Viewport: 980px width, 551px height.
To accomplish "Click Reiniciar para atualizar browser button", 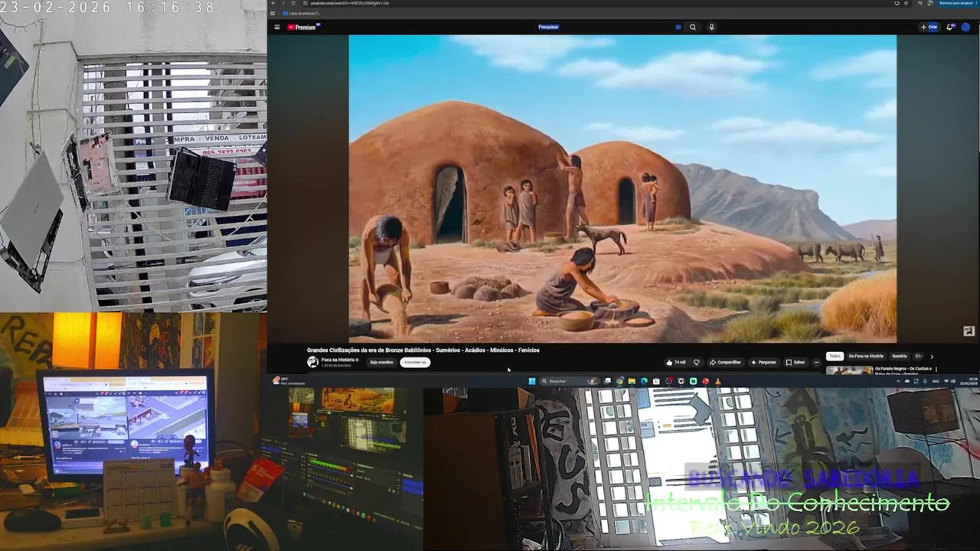I will pos(957,3).
